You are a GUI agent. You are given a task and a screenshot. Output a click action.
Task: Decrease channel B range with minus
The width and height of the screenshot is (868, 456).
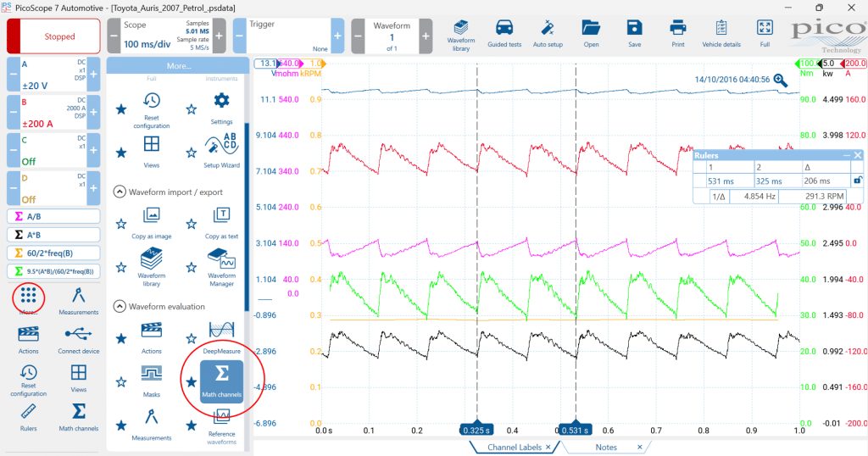[14, 113]
